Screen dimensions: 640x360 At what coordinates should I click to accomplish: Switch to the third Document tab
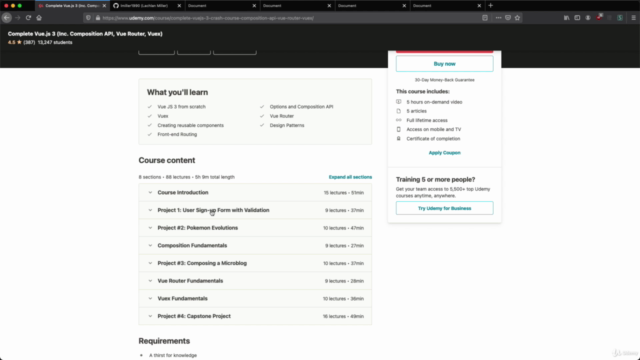coord(372,6)
